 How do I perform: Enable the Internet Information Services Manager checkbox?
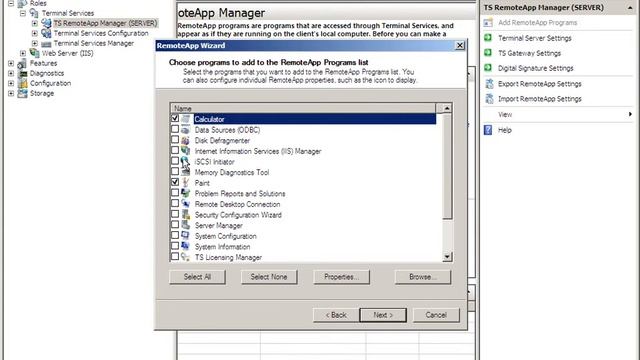(175, 150)
